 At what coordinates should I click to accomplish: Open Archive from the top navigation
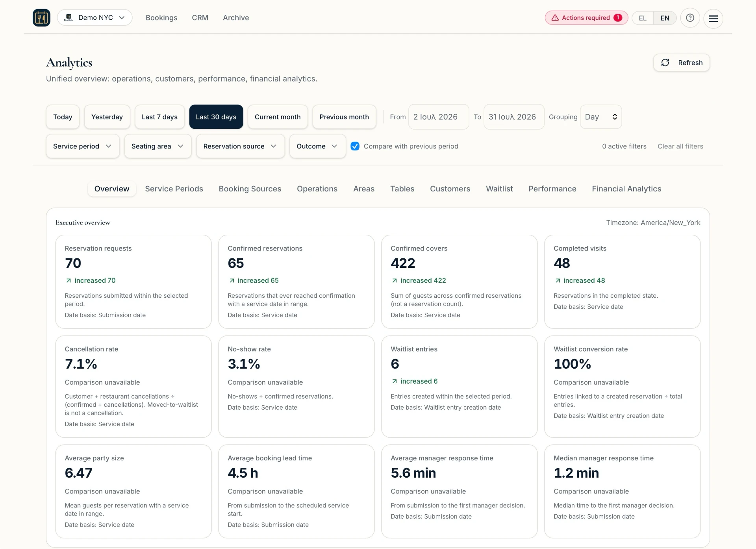(x=236, y=18)
